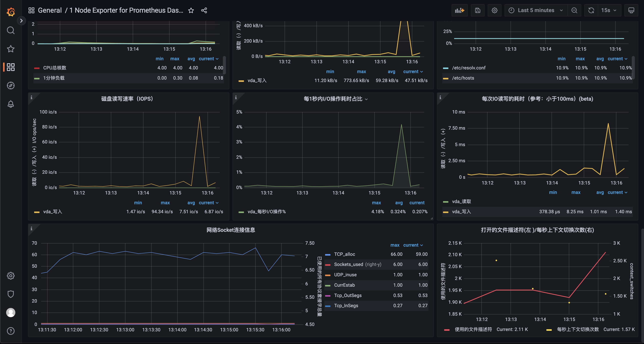644x344 pixels.
Task: Show info for 每1秒内I/O操作耗时占比 panel
Action: [236, 97]
